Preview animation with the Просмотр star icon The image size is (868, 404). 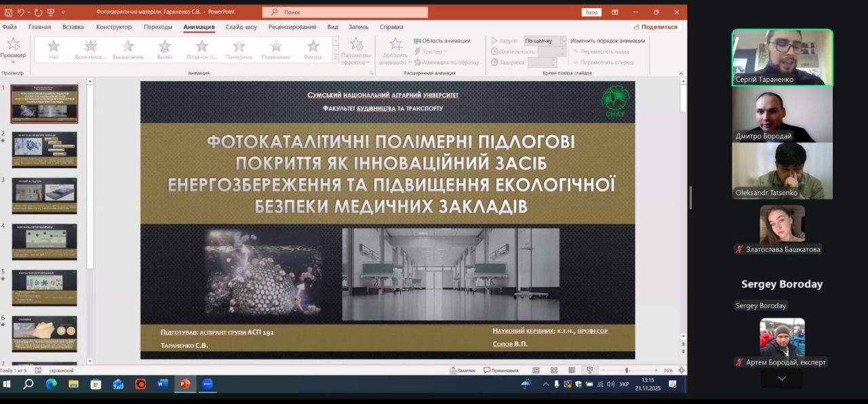coord(13,45)
